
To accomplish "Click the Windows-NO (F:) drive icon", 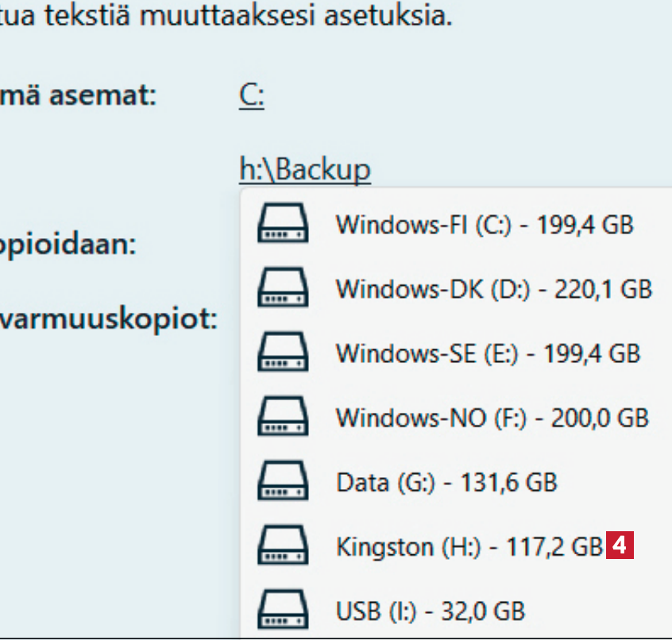I will pyautogui.click(x=281, y=418).
